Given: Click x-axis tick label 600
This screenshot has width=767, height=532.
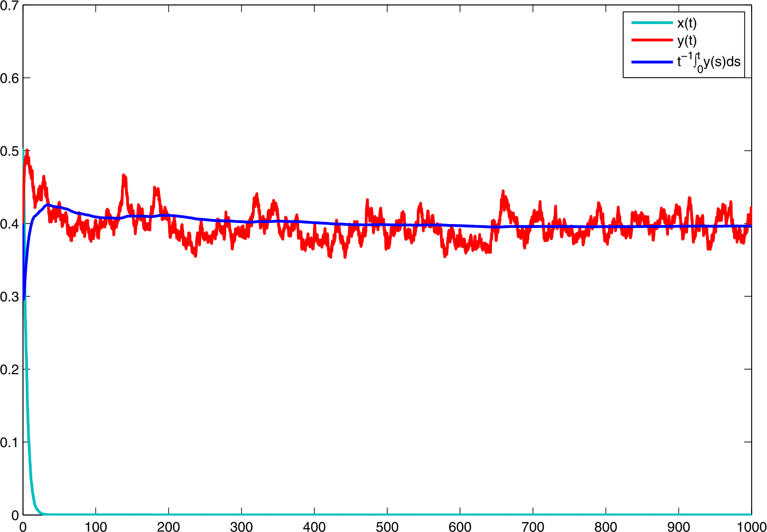Looking at the screenshot, I should [x=460, y=527].
